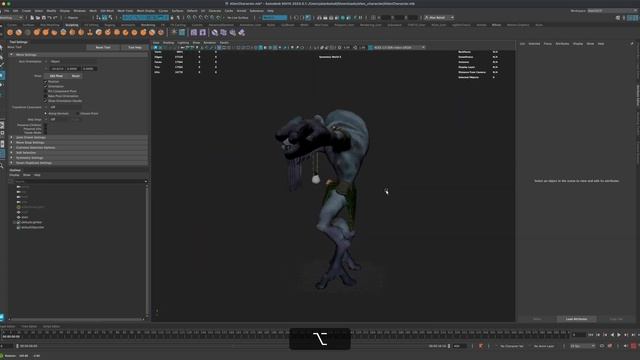The image size is (640, 360).
Task: Enable the Preserve Children checkbox
Action: (x=45, y=125)
